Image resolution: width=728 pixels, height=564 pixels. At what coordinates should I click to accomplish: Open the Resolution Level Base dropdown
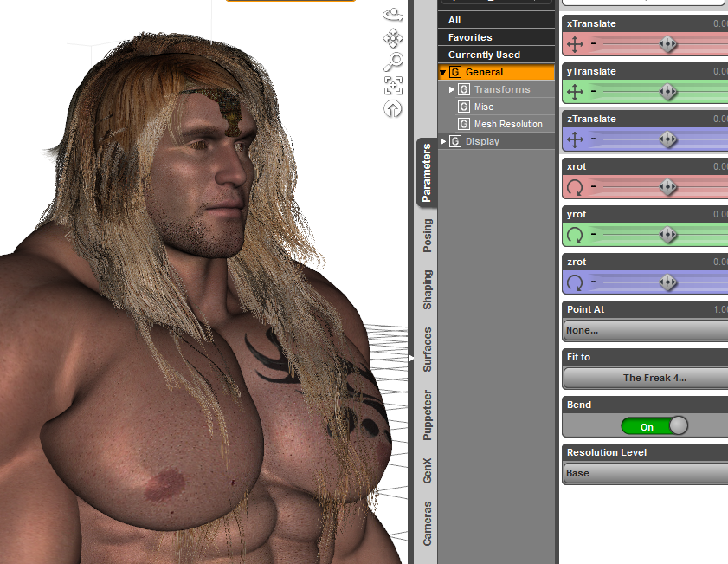pos(646,473)
